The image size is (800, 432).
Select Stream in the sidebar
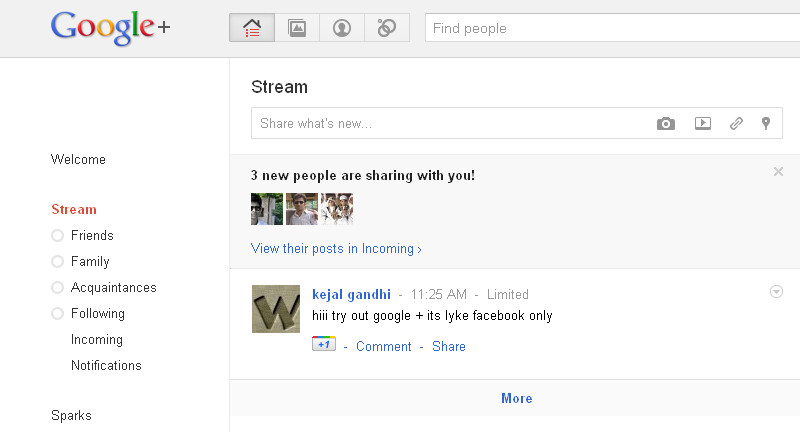point(74,209)
